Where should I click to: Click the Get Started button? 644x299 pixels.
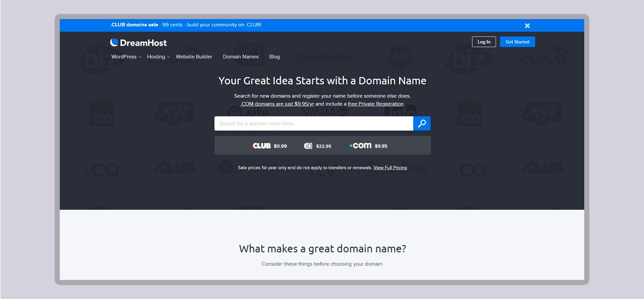517,42
